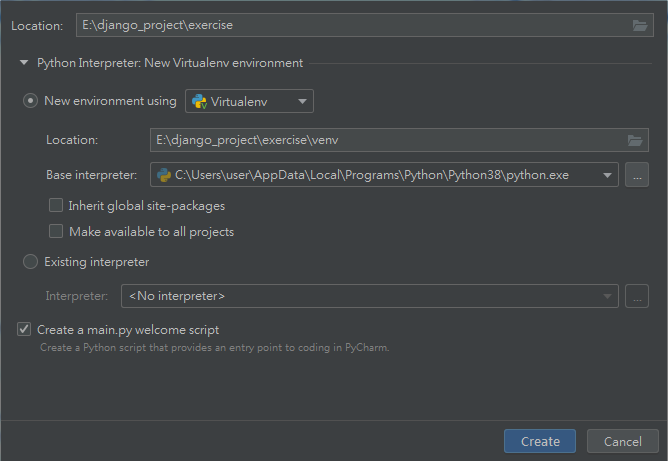This screenshot has height=461, width=668.
Task: Collapse the Python Interpreter section triangle
Action: [x=24, y=63]
